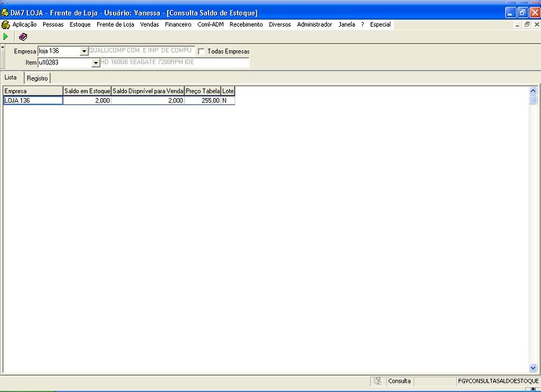Open the Aplicação menu
Image resolution: width=541 pixels, height=392 pixels.
(x=24, y=24)
